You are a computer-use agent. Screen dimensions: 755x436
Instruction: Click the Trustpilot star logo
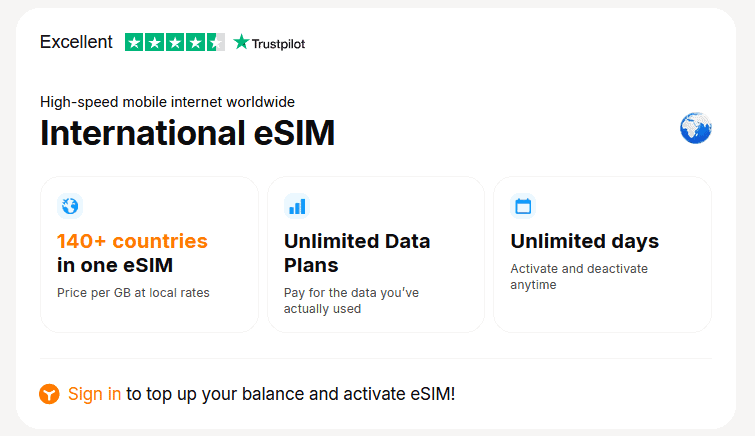coord(242,42)
